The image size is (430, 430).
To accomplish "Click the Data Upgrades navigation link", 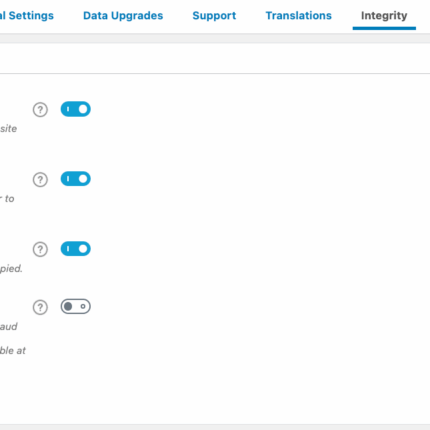I will point(123,16).
